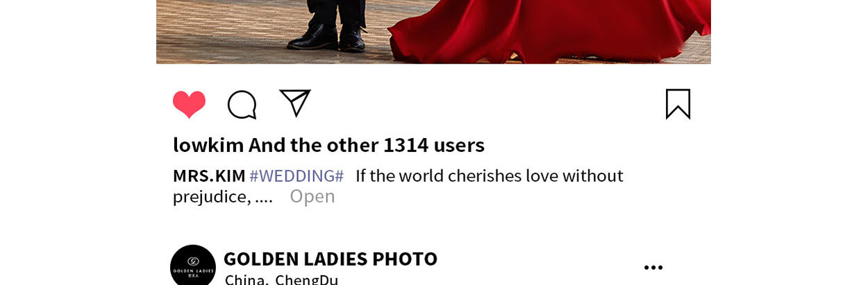This screenshot has width=868, height=285.
Task: Open the three-dot menu beside Golden Ladies
Action: 653,268
